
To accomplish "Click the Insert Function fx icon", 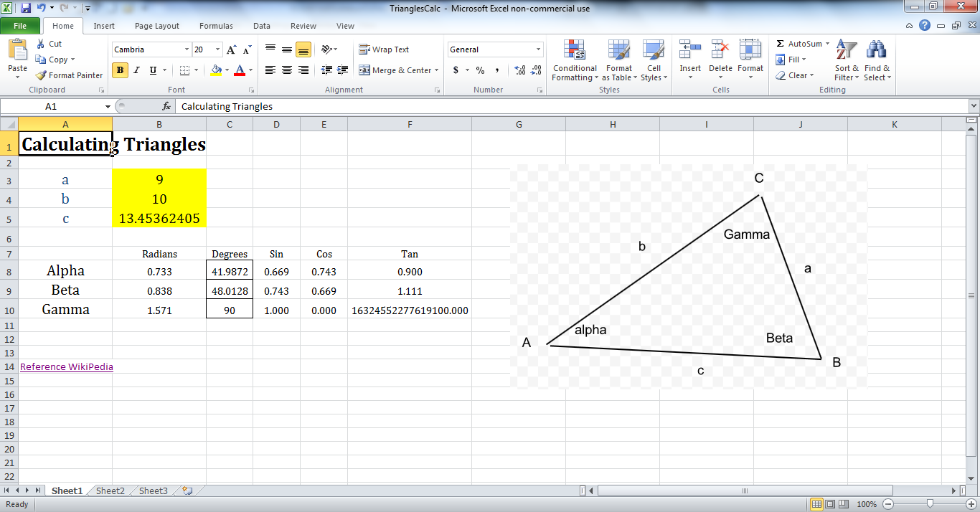I will point(166,106).
